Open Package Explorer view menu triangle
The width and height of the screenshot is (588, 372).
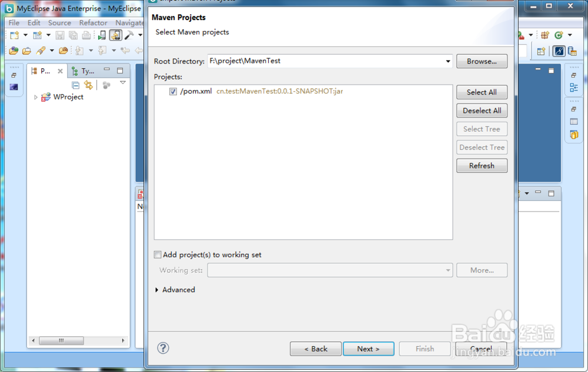pyautogui.click(x=123, y=82)
